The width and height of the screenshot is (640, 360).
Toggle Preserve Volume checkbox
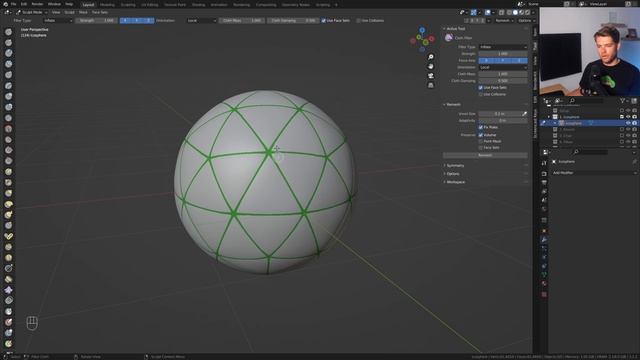[x=480, y=135]
